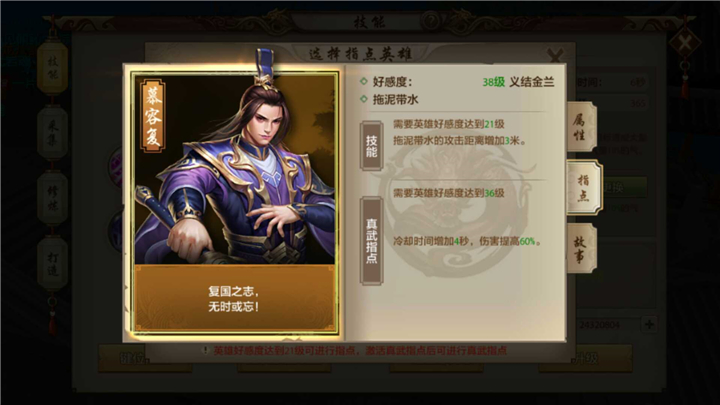Click the 慕容复 name plaque
The width and height of the screenshot is (720, 405).
tap(153, 116)
